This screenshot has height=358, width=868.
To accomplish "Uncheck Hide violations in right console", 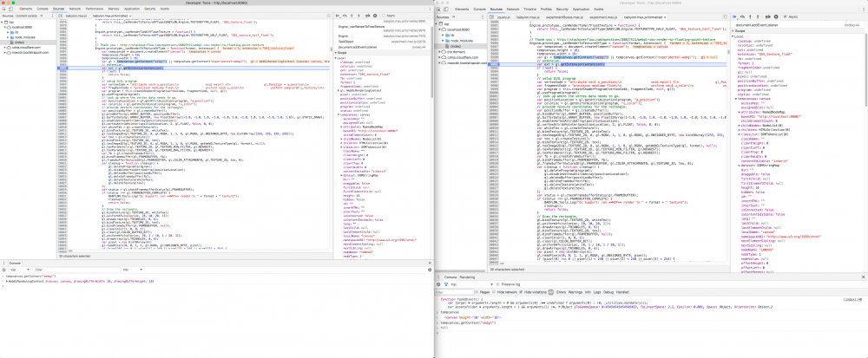I will click(x=521, y=292).
